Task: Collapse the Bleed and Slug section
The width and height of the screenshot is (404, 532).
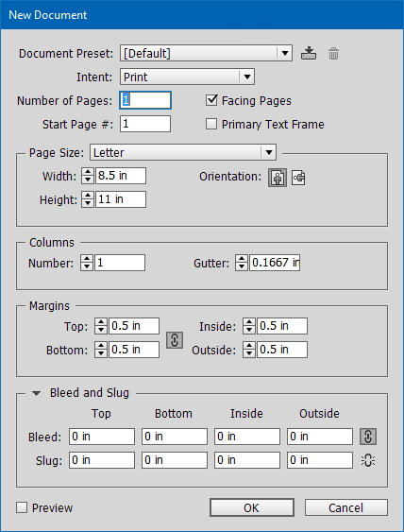Action: point(36,393)
